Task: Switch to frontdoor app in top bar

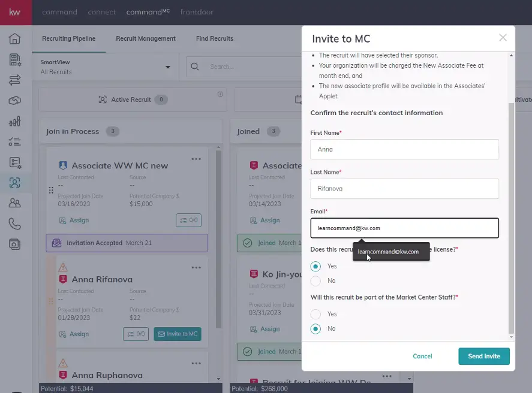Action: click(x=197, y=12)
